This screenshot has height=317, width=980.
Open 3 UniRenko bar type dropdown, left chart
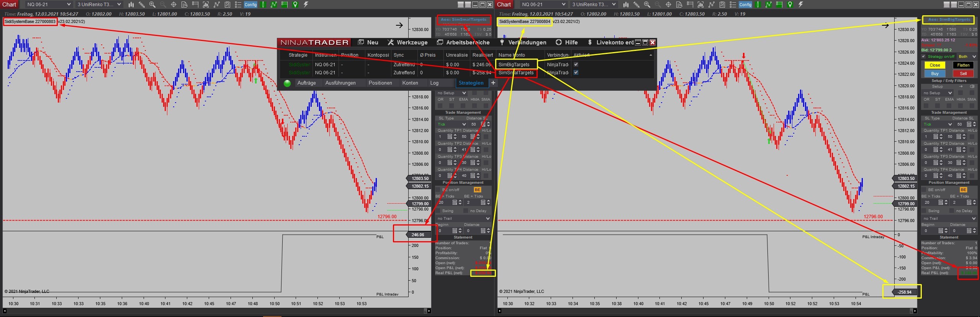[99, 5]
